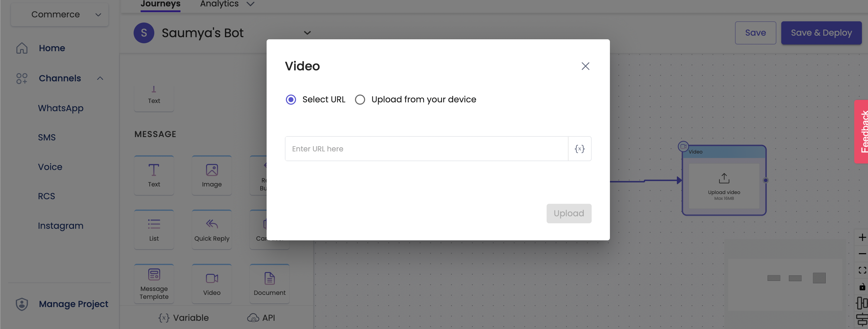This screenshot has height=329, width=868.
Task: Click fit-to-screen canvas icon
Action: [x=862, y=270]
